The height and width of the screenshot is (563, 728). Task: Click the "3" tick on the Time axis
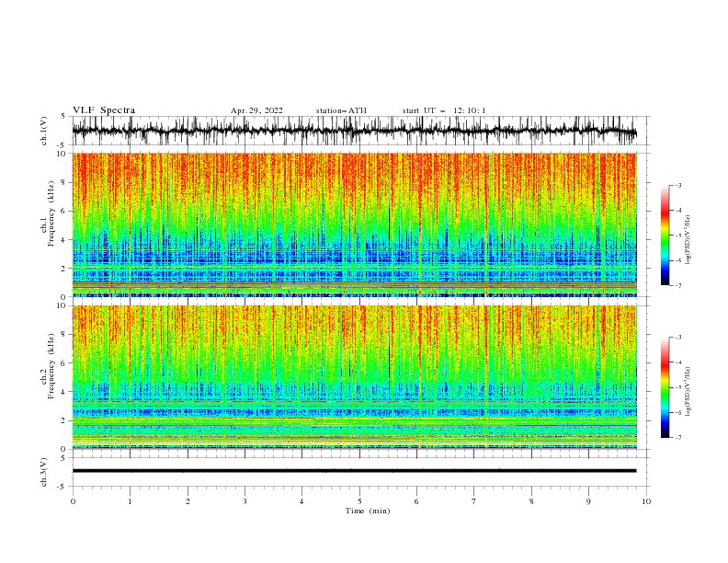point(245,501)
